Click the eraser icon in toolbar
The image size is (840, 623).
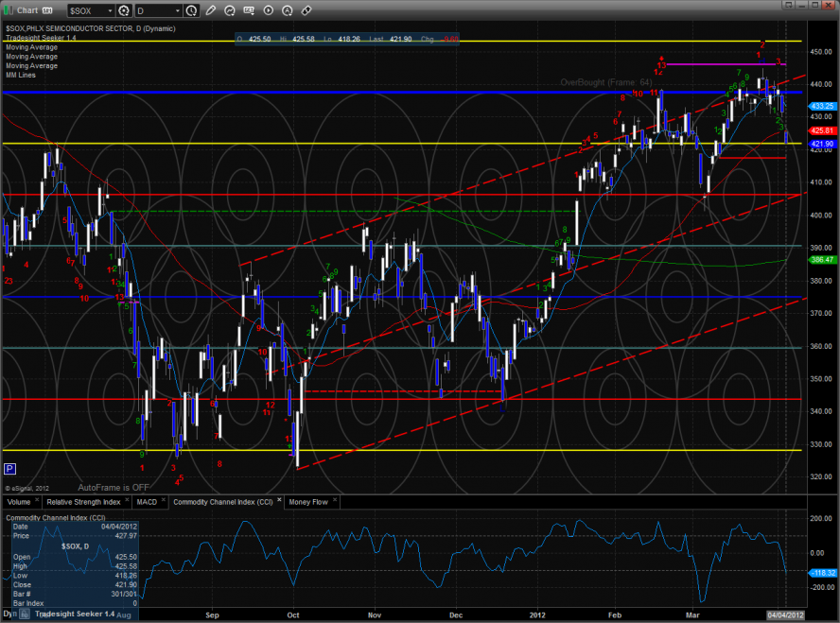click(x=306, y=10)
